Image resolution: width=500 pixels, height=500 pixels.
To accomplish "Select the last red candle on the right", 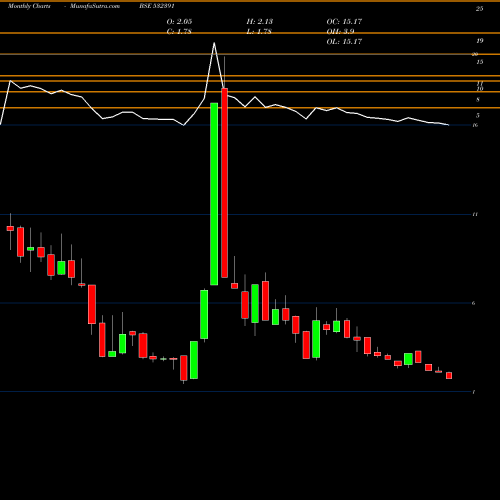I will click(449, 375).
